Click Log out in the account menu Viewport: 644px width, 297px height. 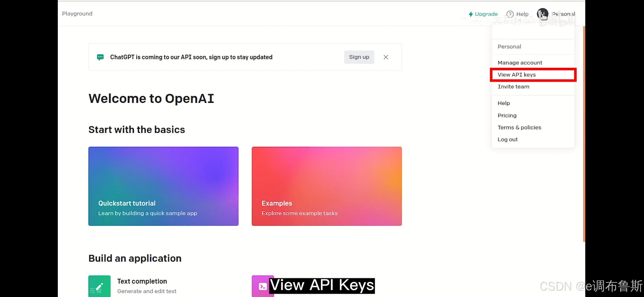(507, 139)
